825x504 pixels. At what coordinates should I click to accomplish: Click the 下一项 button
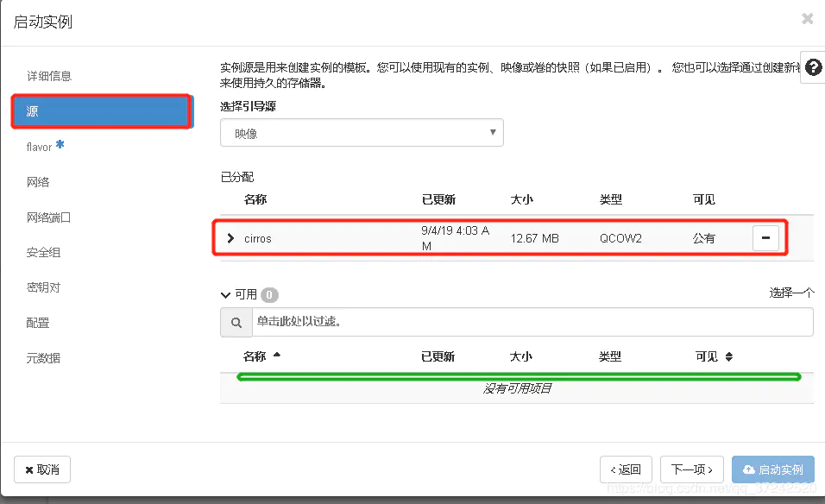692,469
